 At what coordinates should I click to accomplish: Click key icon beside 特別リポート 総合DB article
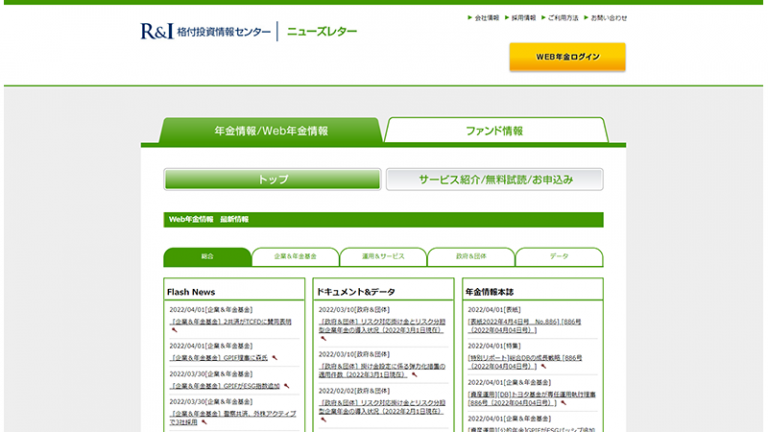(543, 366)
